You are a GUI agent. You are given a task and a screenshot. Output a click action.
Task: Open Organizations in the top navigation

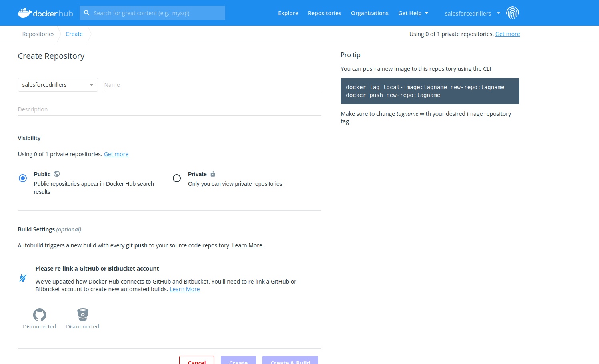[x=370, y=13]
